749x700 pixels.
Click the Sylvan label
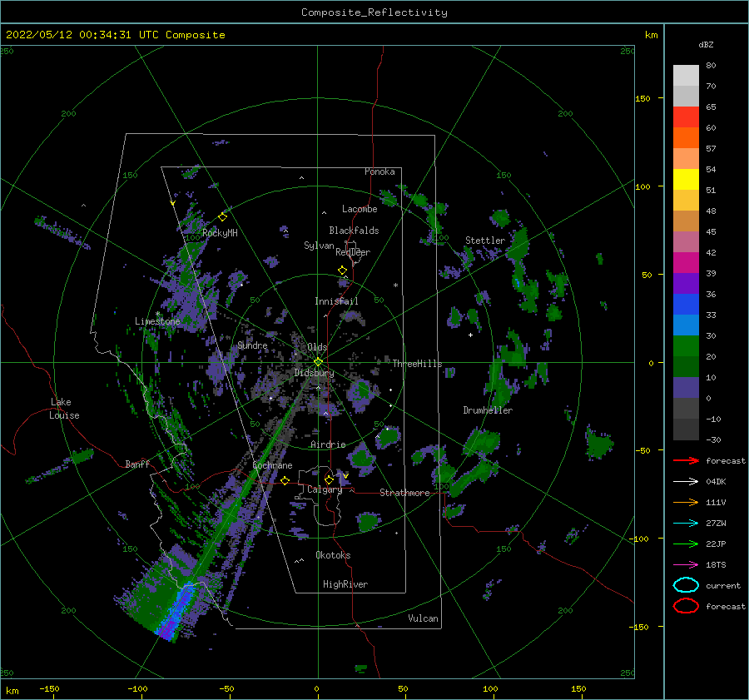coord(319,246)
